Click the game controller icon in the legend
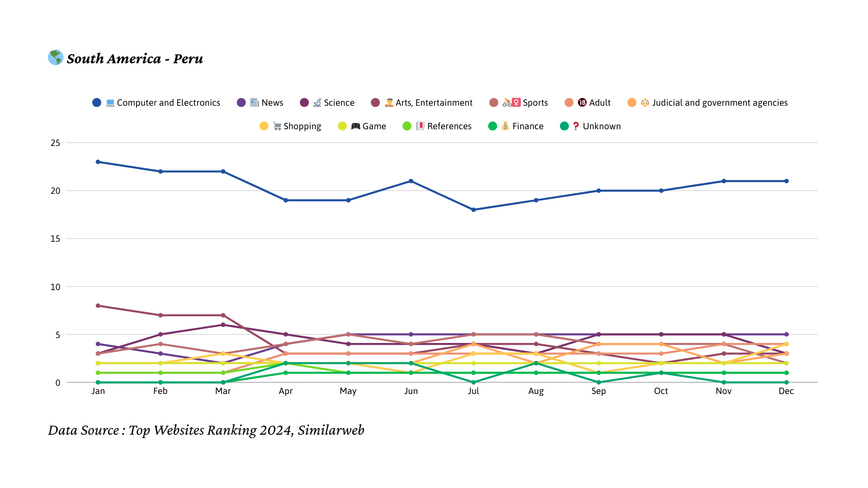 (x=356, y=127)
